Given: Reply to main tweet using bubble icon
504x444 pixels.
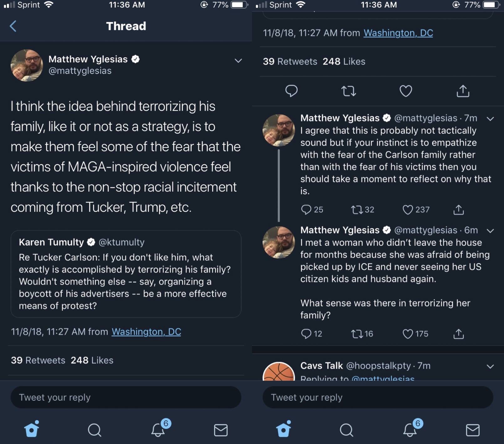Looking at the screenshot, I should [x=291, y=91].
